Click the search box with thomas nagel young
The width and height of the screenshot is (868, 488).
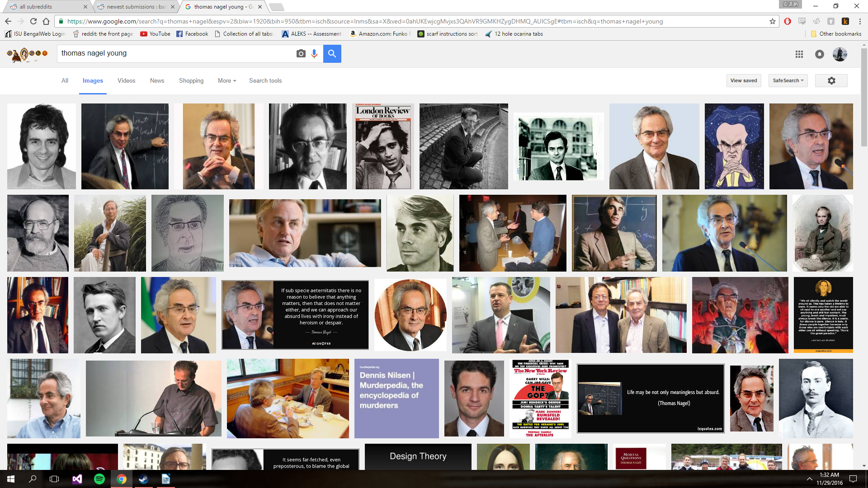[x=176, y=53]
